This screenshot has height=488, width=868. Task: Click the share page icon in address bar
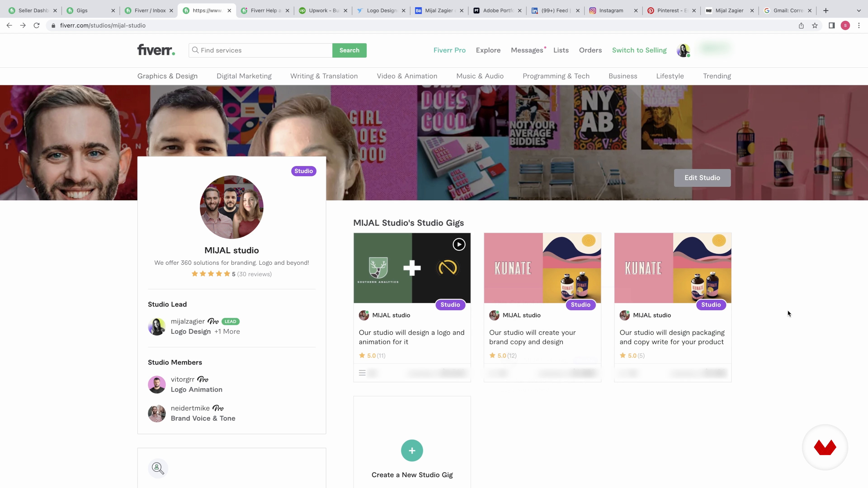click(x=801, y=26)
